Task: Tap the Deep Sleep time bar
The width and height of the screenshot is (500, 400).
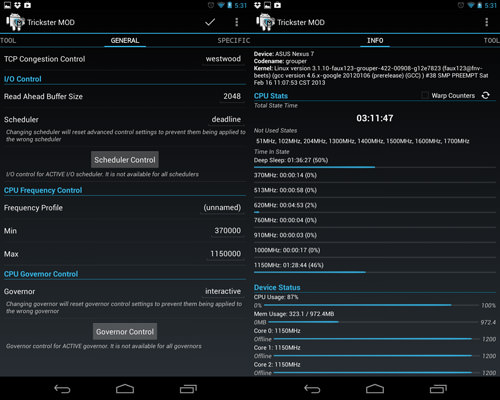Action: (x=375, y=167)
